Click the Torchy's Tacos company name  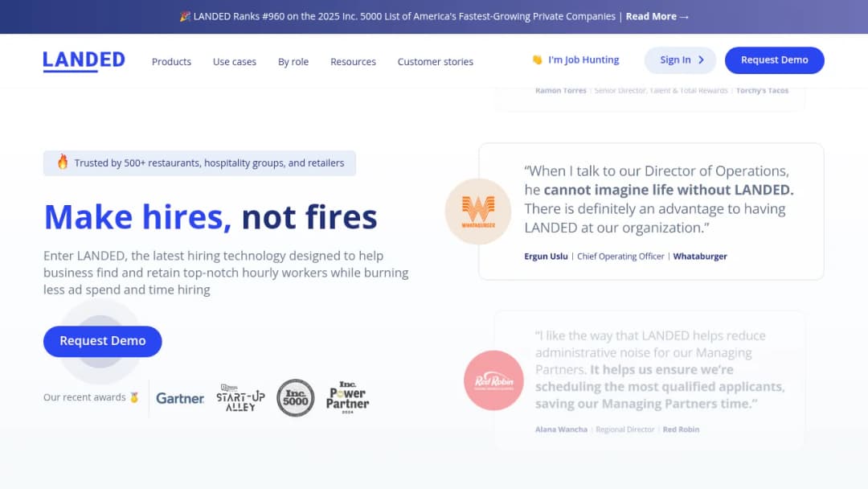pyautogui.click(x=762, y=90)
